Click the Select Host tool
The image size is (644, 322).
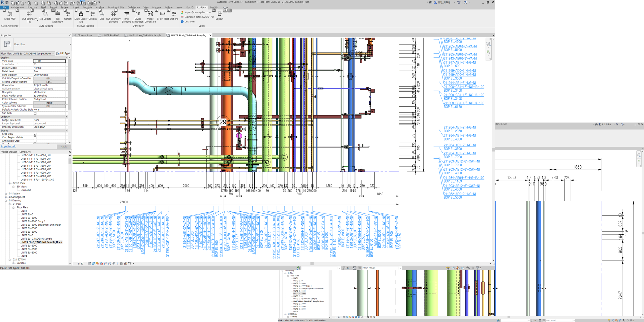tap(163, 15)
